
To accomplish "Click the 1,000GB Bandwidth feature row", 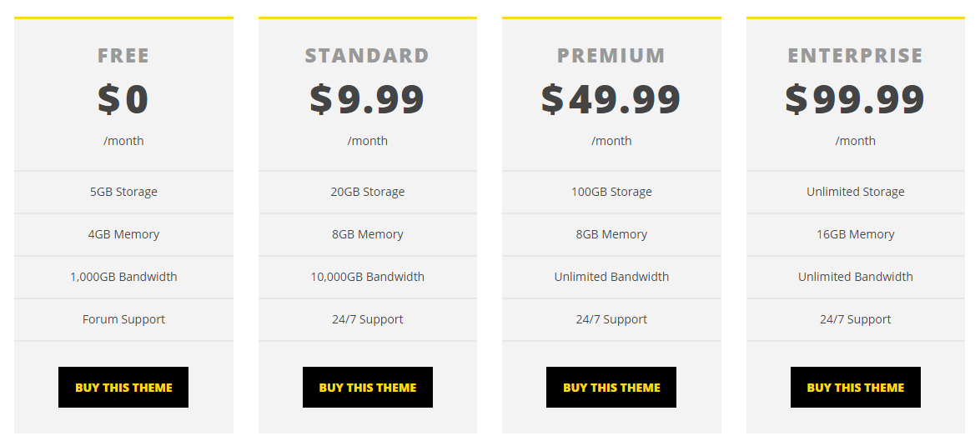I will coord(123,277).
